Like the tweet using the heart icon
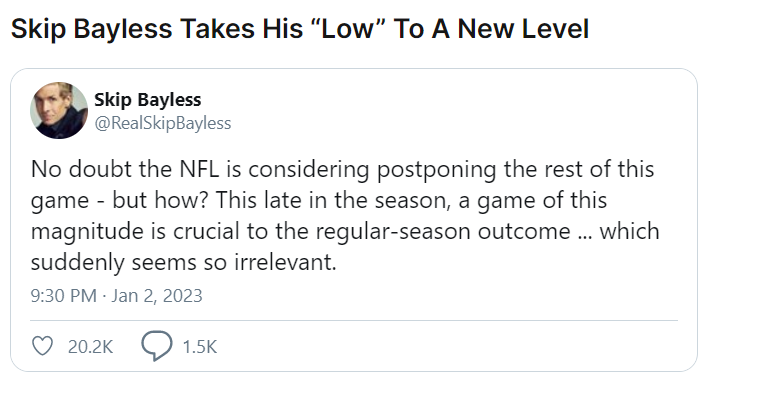This screenshot has height=395, width=777. 42,346
